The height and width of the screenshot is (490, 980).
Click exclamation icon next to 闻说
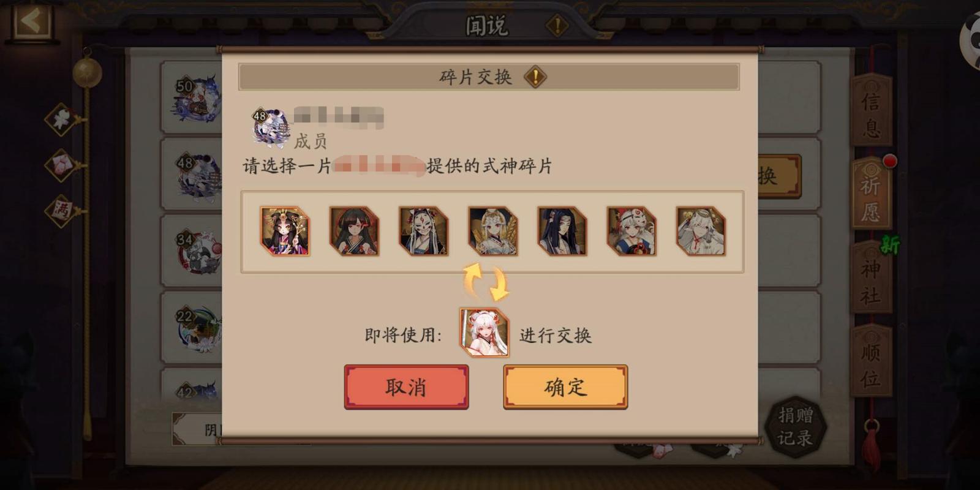click(557, 26)
